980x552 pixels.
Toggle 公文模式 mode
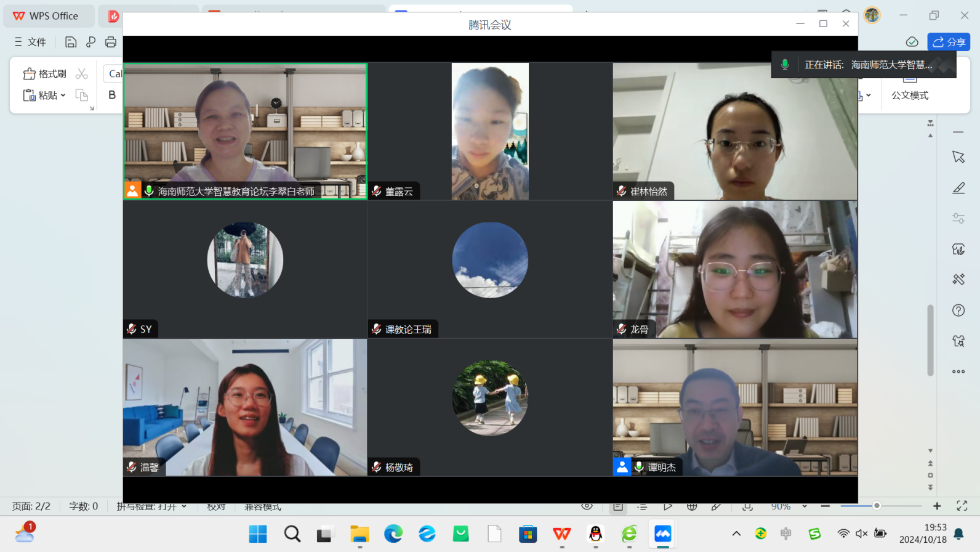[909, 95]
